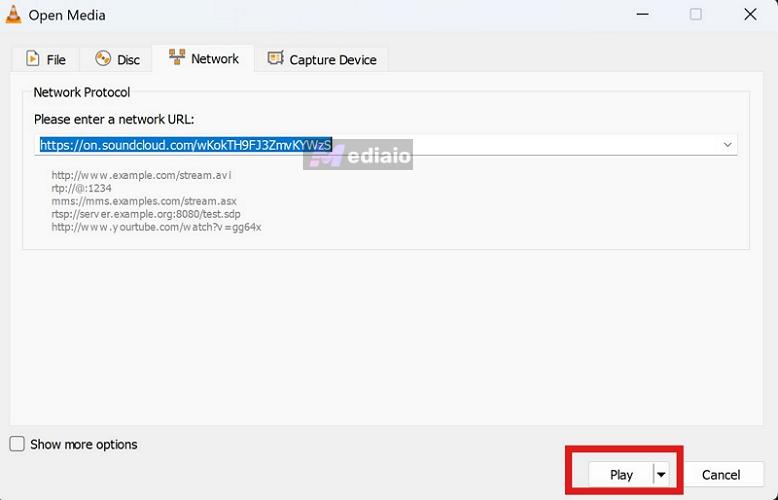
Task: Switch to the File tab
Action: click(x=45, y=60)
